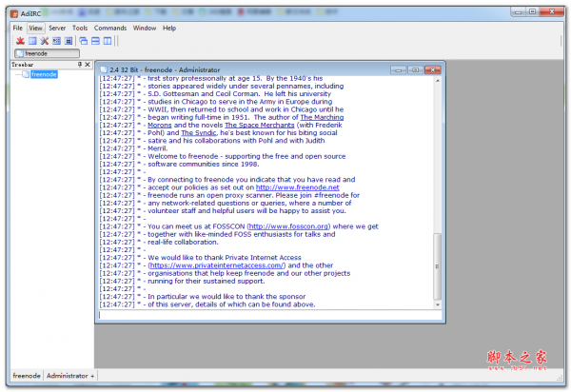Click the last icon before the toolbar separator
The image size is (571, 392).
(69, 41)
